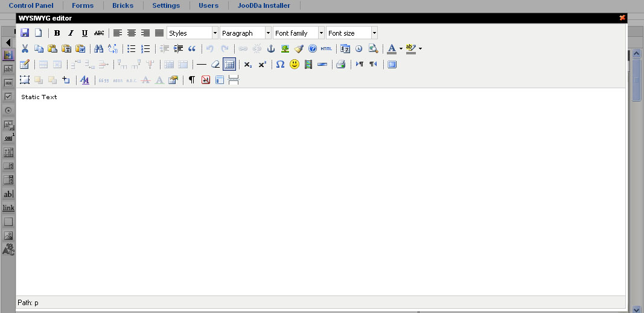This screenshot has height=313, width=644.
Task: Remove formatting with the eraser icon
Action: coord(215,64)
